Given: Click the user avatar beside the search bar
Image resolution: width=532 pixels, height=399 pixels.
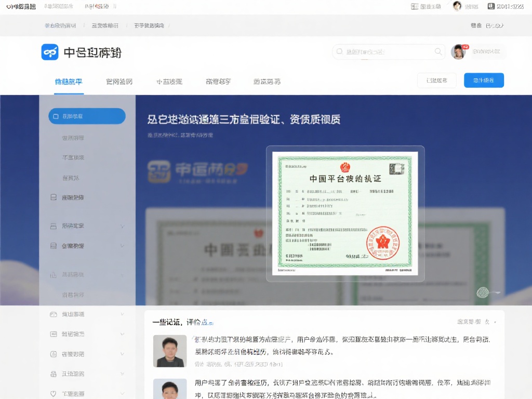Looking at the screenshot, I should coord(458,52).
